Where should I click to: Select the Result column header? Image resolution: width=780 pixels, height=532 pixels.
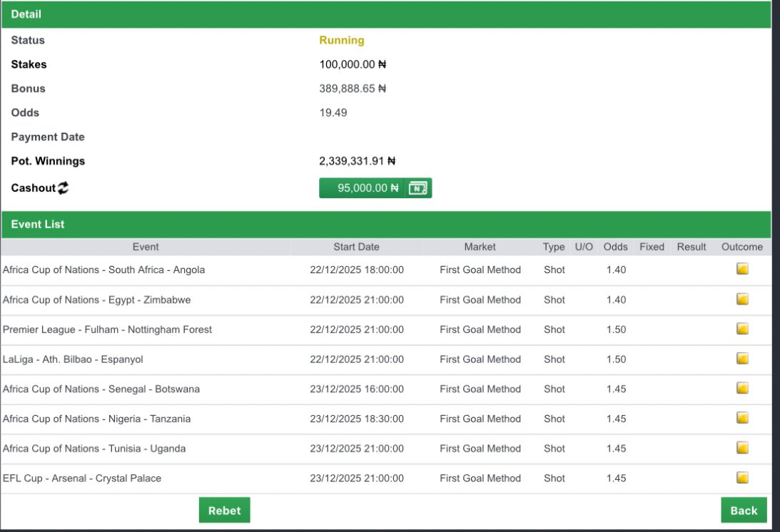(x=692, y=247)
